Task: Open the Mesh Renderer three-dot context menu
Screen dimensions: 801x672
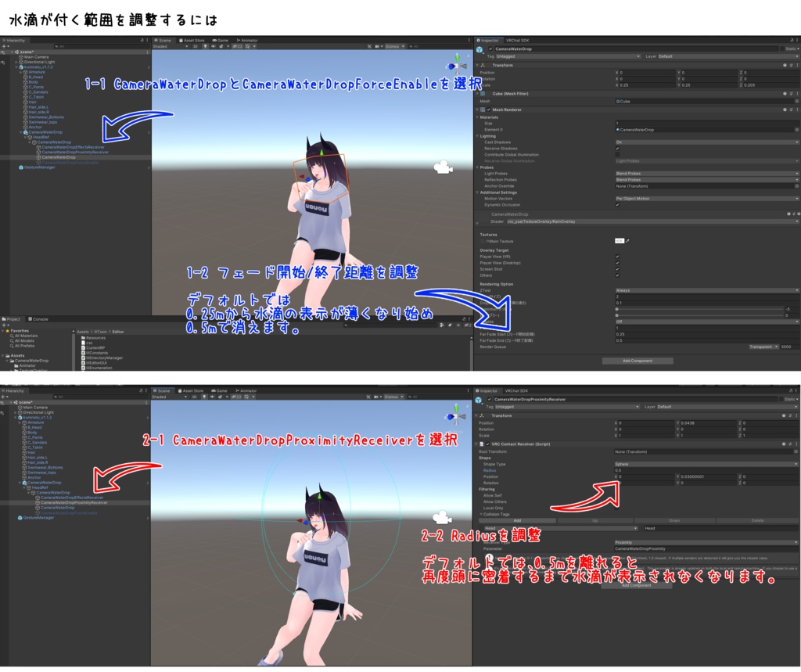Action: [x=797, y=110]
